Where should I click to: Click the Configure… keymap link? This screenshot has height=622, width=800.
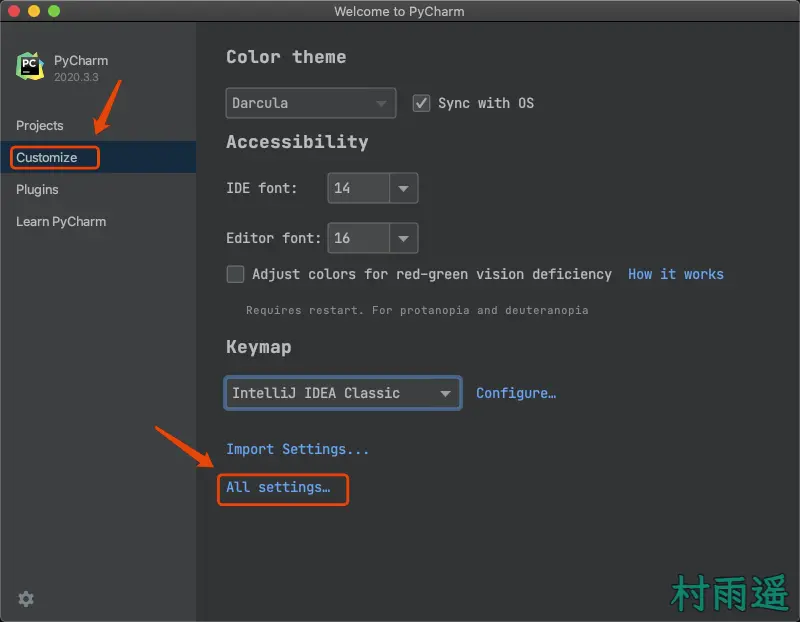click(516, 393)
